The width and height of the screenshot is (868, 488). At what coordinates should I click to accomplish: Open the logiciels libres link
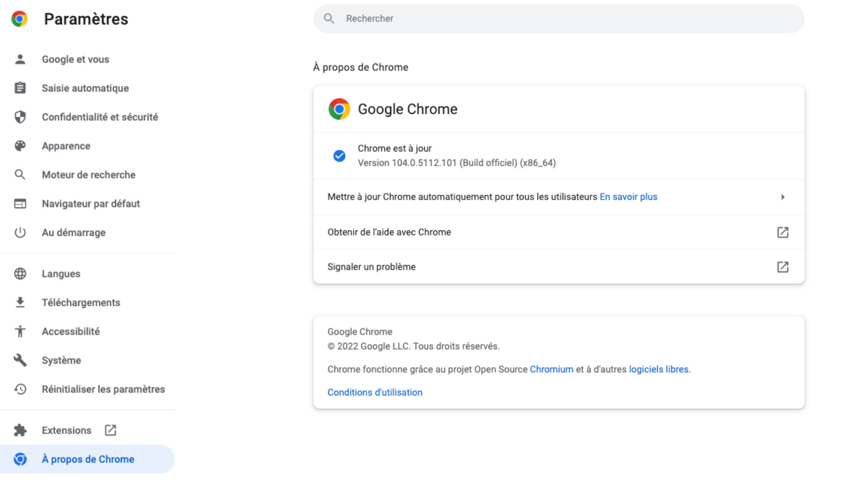659,369
